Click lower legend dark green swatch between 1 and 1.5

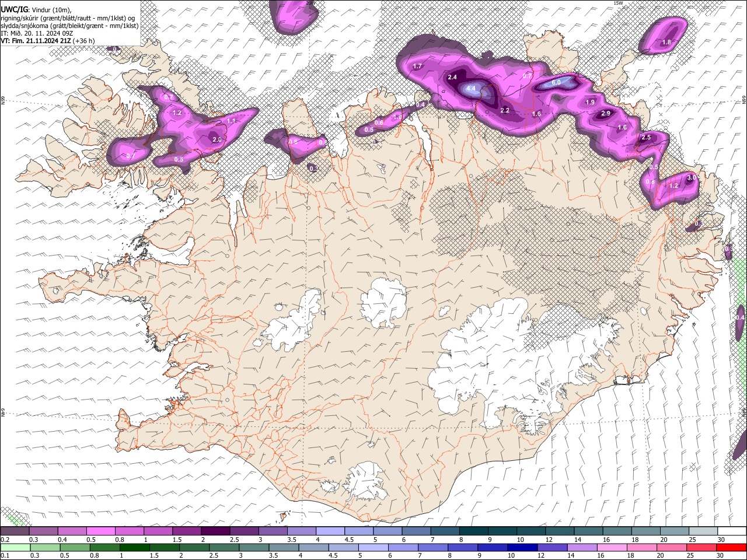[135, 547]
